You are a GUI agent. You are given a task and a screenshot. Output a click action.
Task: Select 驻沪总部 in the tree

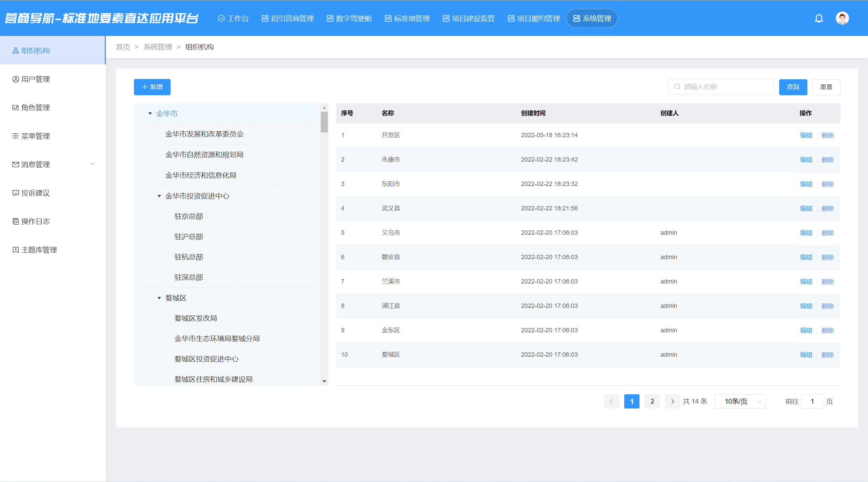189,237
